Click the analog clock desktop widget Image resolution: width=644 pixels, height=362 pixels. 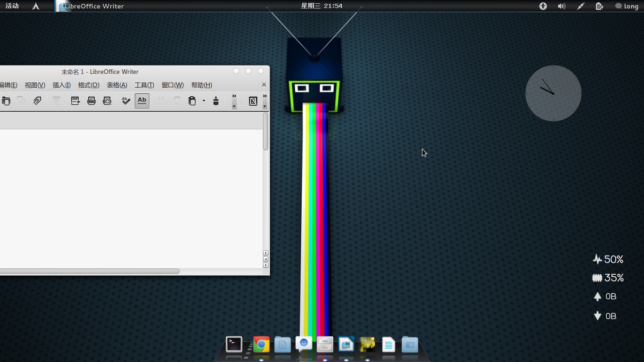[553, 93]
